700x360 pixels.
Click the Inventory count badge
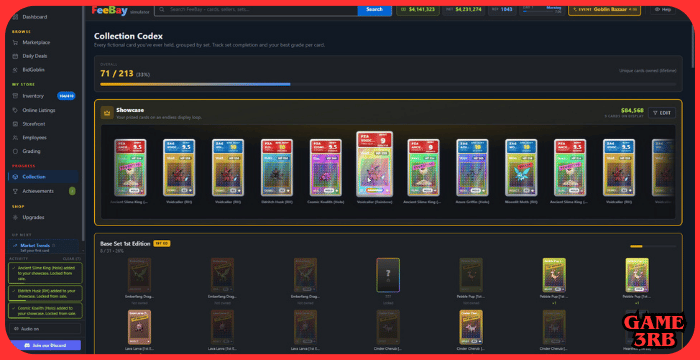pos(66,96)
